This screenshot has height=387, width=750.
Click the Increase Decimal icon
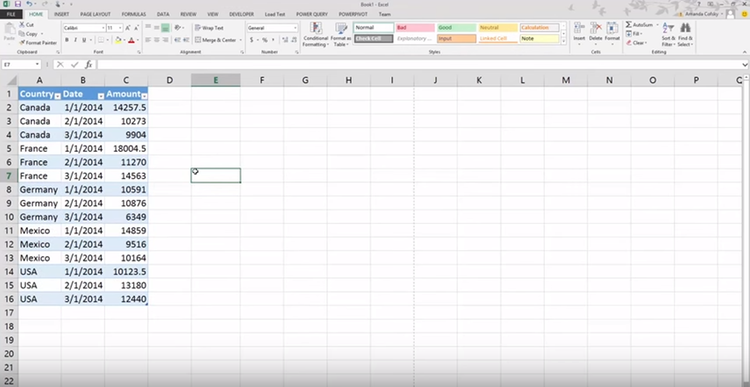284,40
